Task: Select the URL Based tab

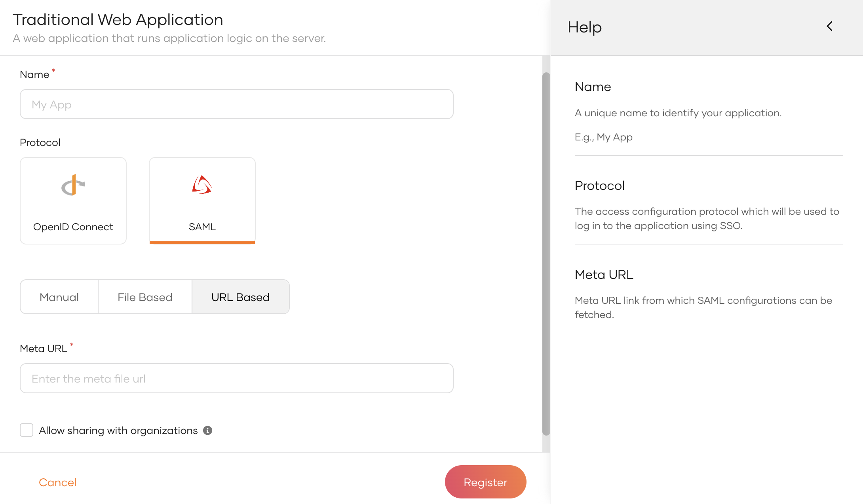Action: click(240, 297)
